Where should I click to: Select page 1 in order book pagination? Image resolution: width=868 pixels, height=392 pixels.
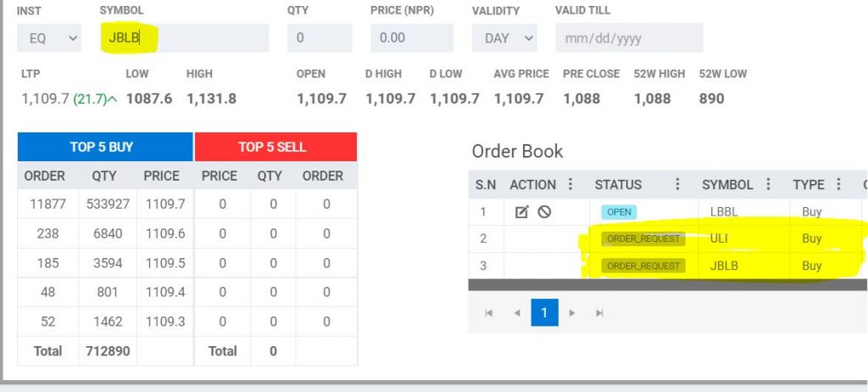544,313
